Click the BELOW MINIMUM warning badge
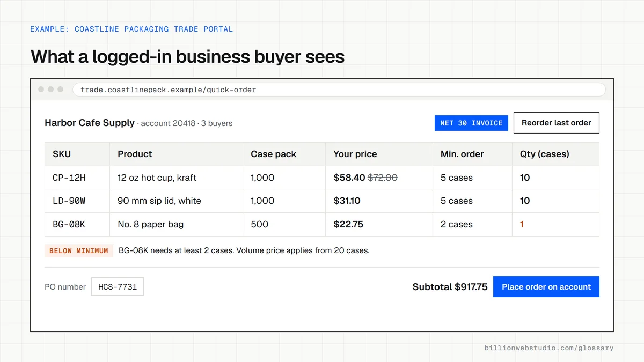644x362 pixels. [x=79, y=250]
